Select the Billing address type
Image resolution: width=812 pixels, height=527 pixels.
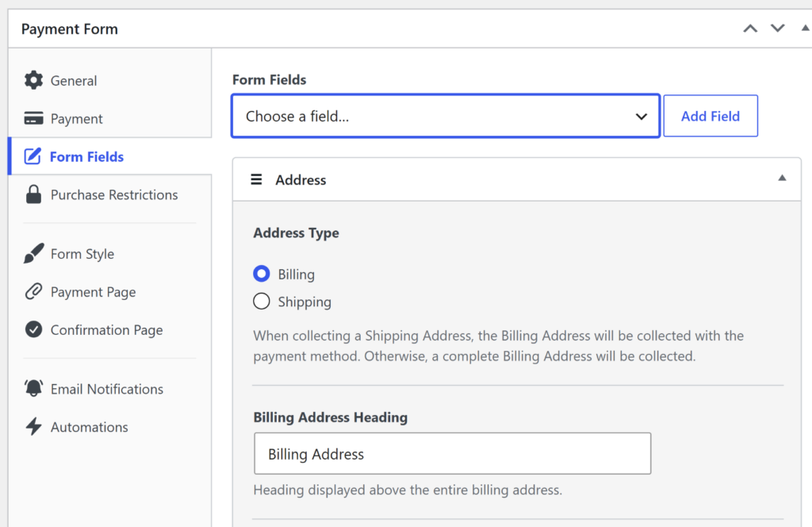[262, 274]
